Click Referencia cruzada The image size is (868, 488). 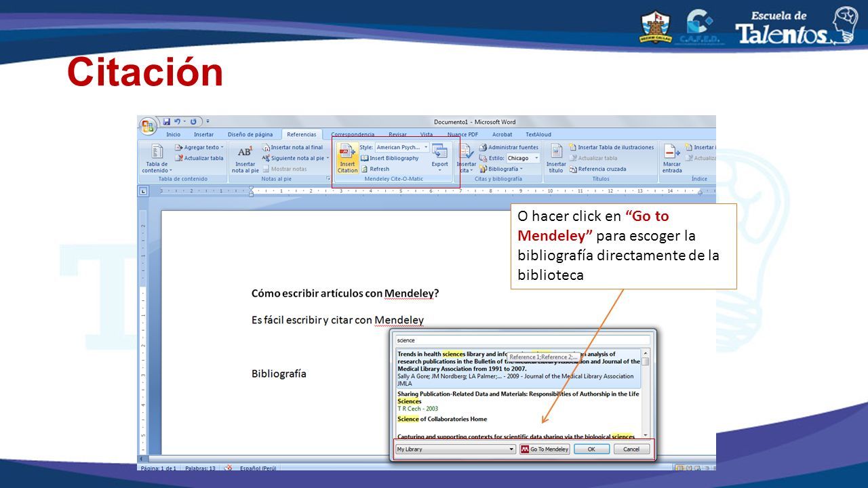point(597,169)
